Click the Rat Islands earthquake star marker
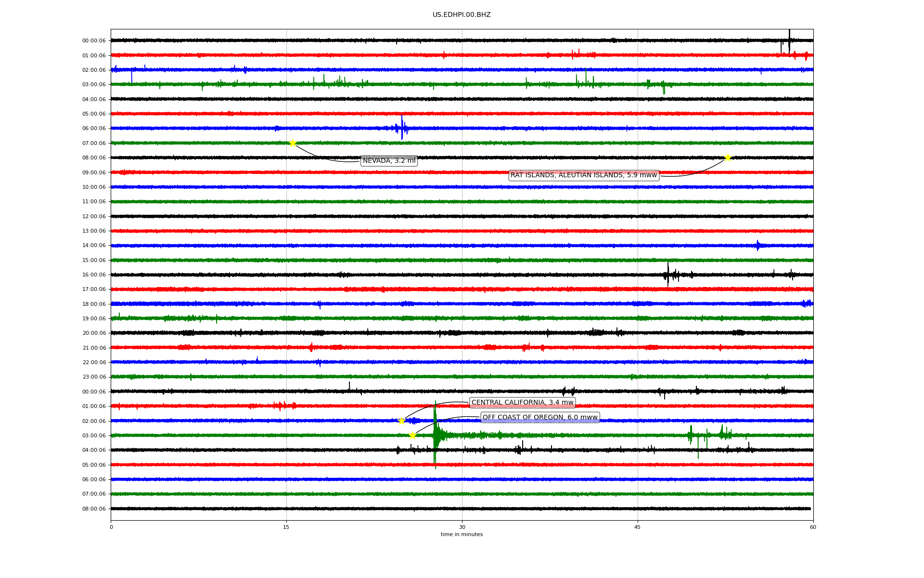This screenshot has width=924, height=578. point(728,158)
